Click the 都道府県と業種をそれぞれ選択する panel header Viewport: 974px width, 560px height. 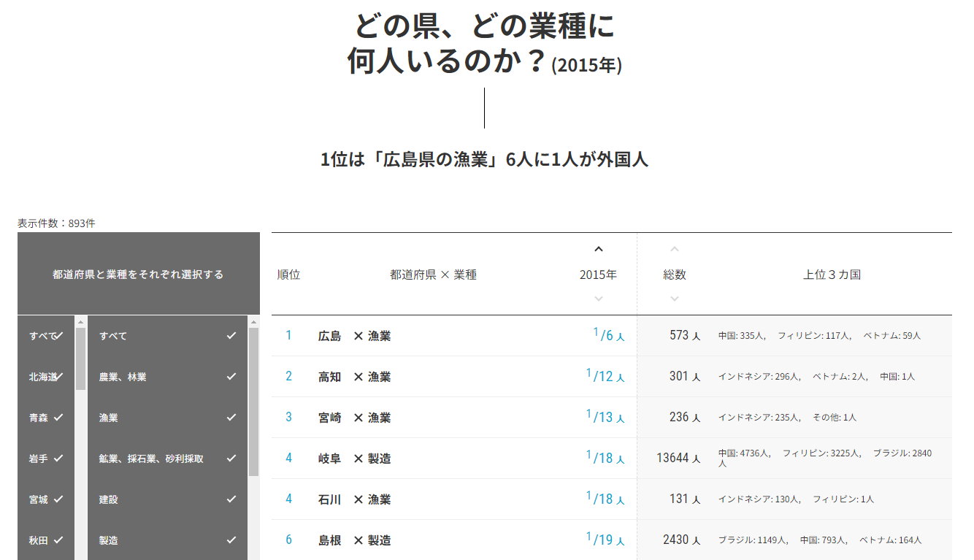pos(138,275)
